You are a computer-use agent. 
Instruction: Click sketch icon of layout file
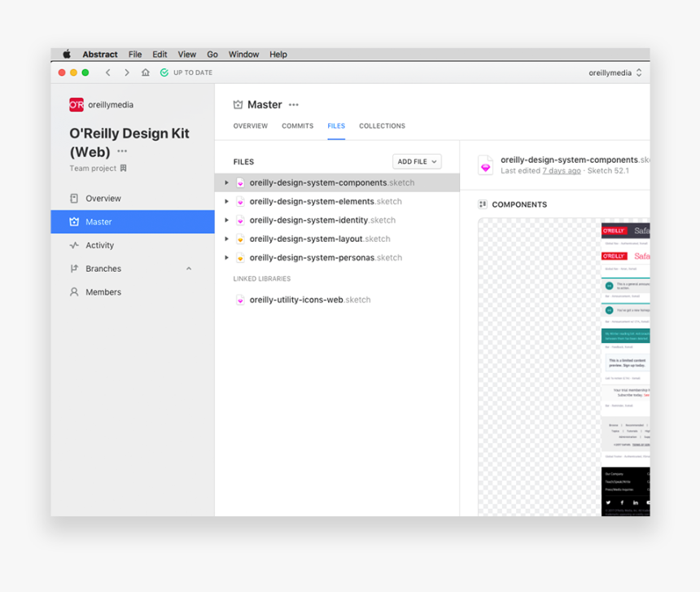[240, 239]
